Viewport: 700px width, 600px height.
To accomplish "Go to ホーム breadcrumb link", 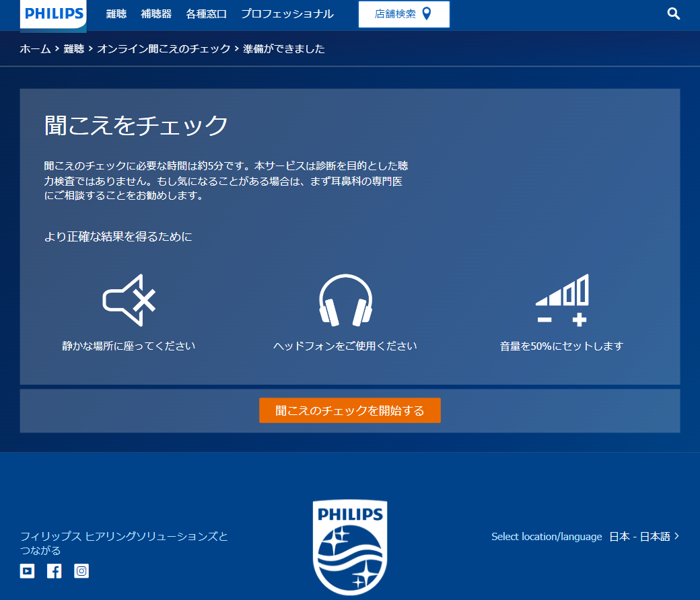I will (x=35, y=48).
